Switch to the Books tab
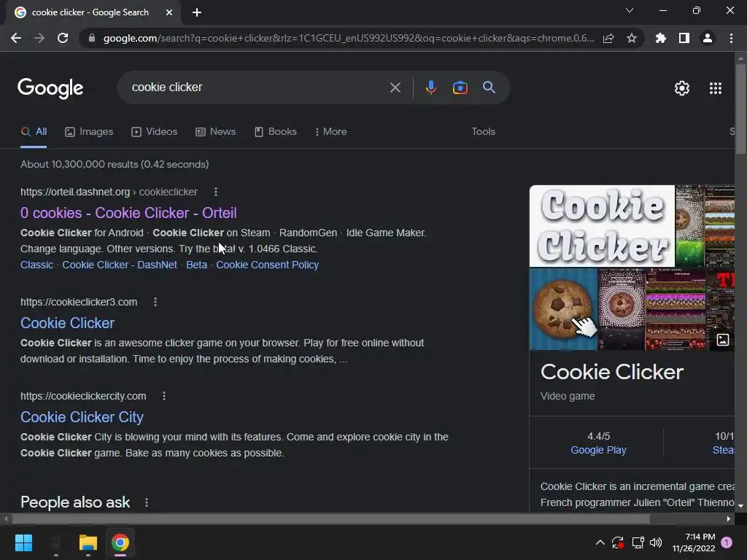The image size is (747, 560). 276,132
